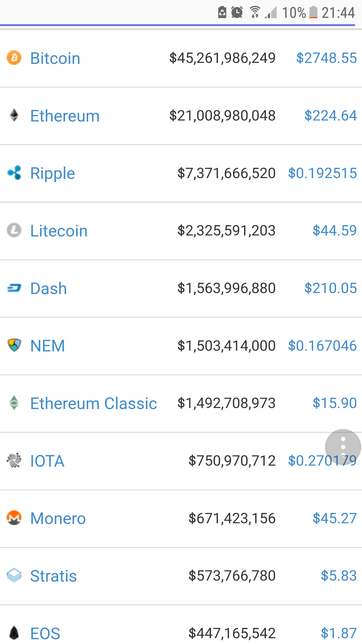The image size is (362, 644).
Task: Click Ripple price $0.192515
Action: coord(322,173)
